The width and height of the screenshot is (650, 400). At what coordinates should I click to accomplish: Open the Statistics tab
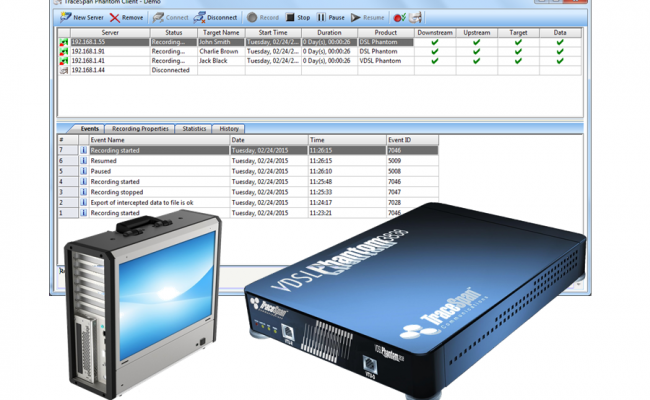coord(194,129)
